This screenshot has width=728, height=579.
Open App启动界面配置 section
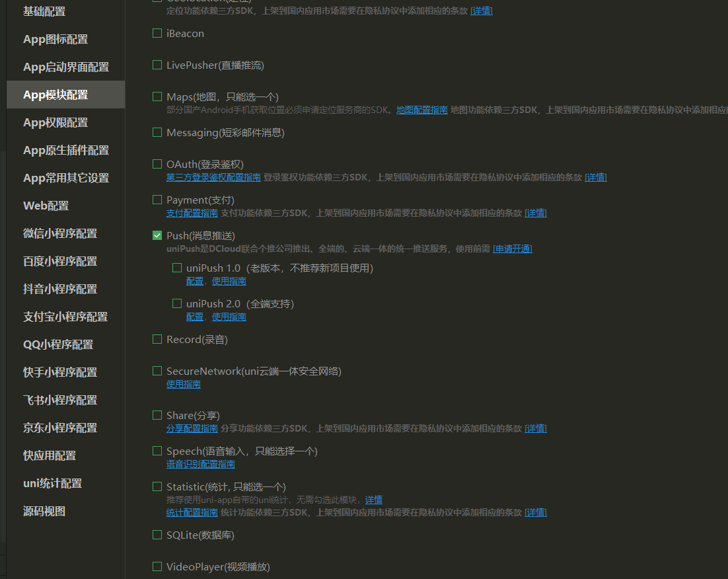tap(66, 67)
